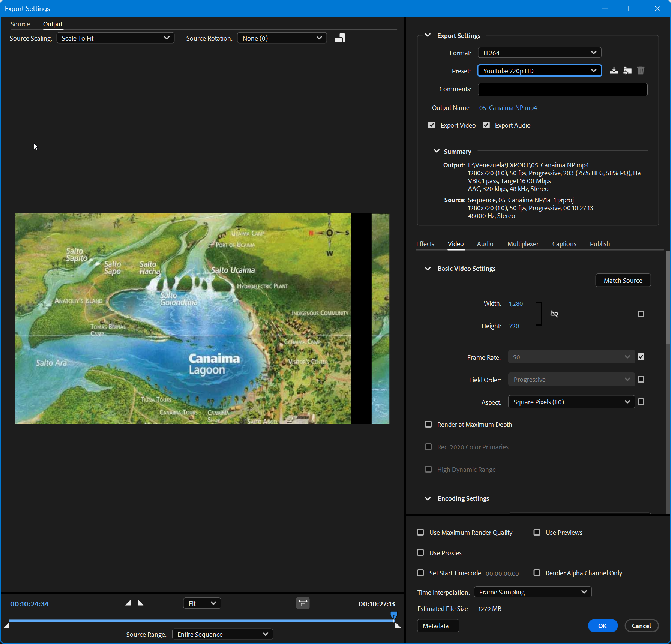Viewport: 671px width, 644px height.
Task: Enable Use Maximum Render Quality
Action: coord(421,532)
